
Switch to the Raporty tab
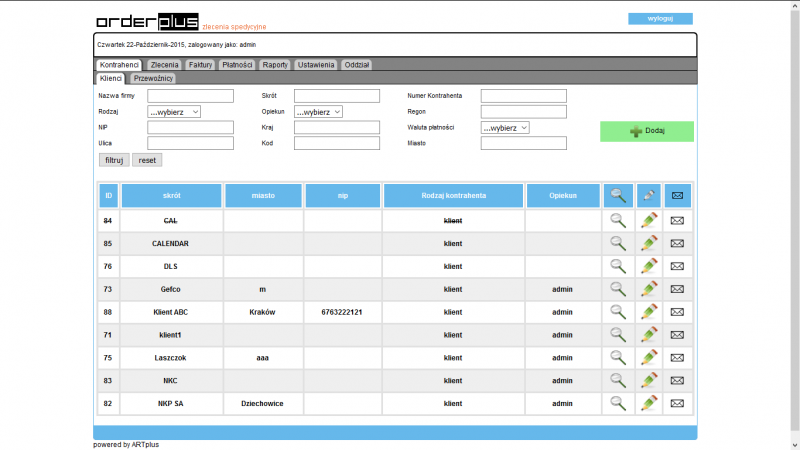275,65
